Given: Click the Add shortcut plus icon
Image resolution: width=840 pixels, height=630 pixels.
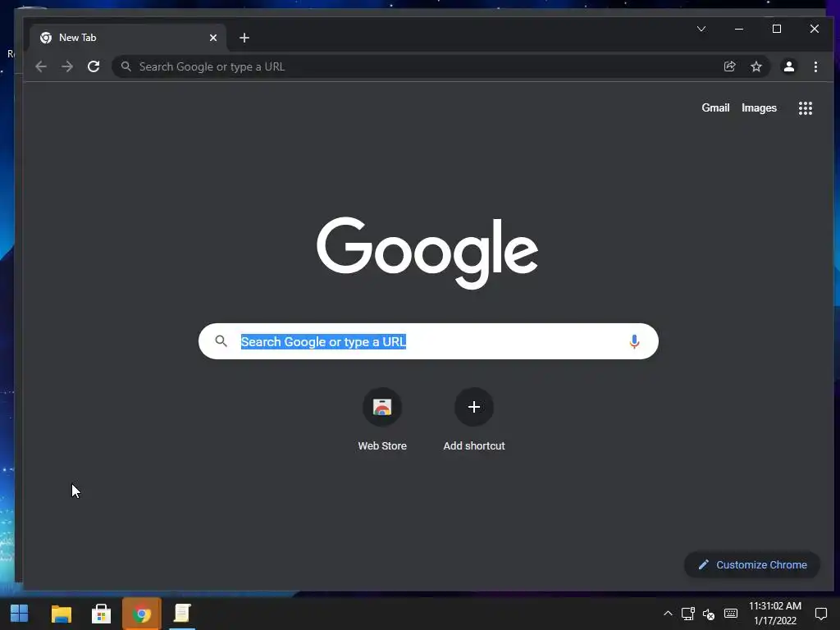Looking at the screenshot, I should point(473,407).
